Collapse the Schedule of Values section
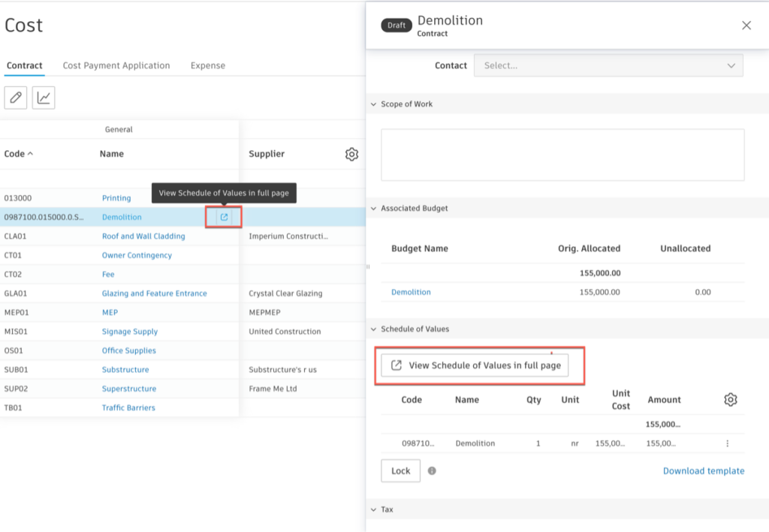The height and width of the screenshot is (532, 769). coord(374,329)
